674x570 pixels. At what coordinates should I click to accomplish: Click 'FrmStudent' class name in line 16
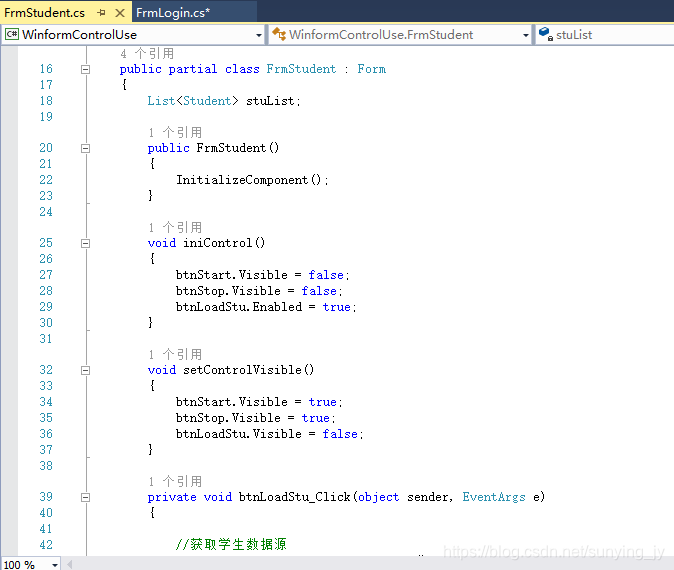tap(301, 69)
